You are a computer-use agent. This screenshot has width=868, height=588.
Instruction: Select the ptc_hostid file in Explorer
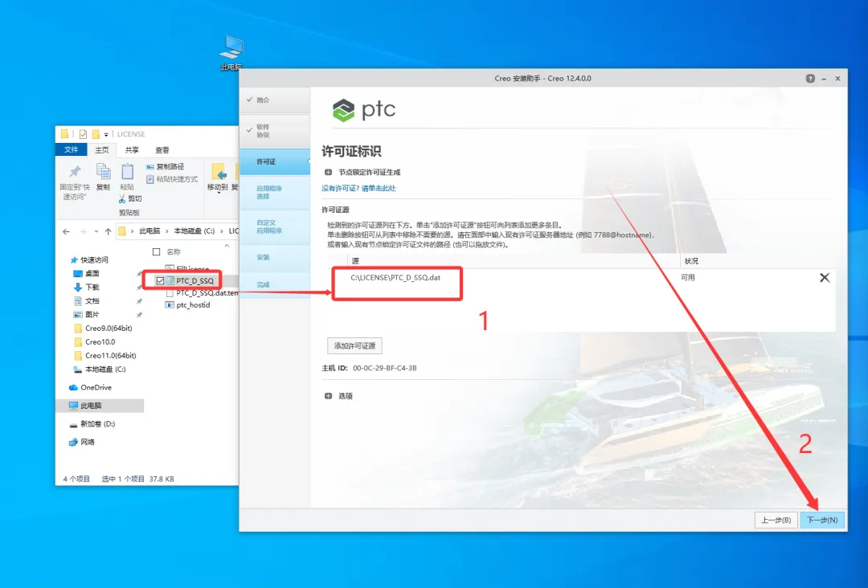tap(193, 304)
